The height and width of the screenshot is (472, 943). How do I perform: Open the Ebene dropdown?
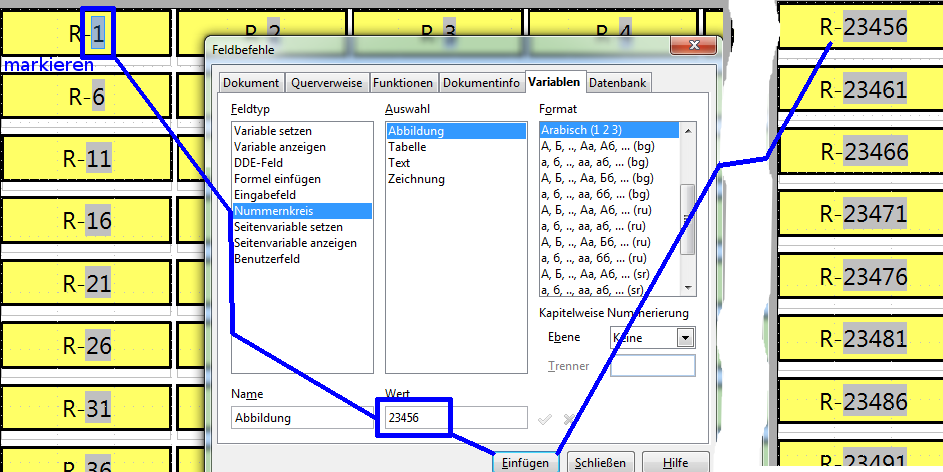click(684, 338)
